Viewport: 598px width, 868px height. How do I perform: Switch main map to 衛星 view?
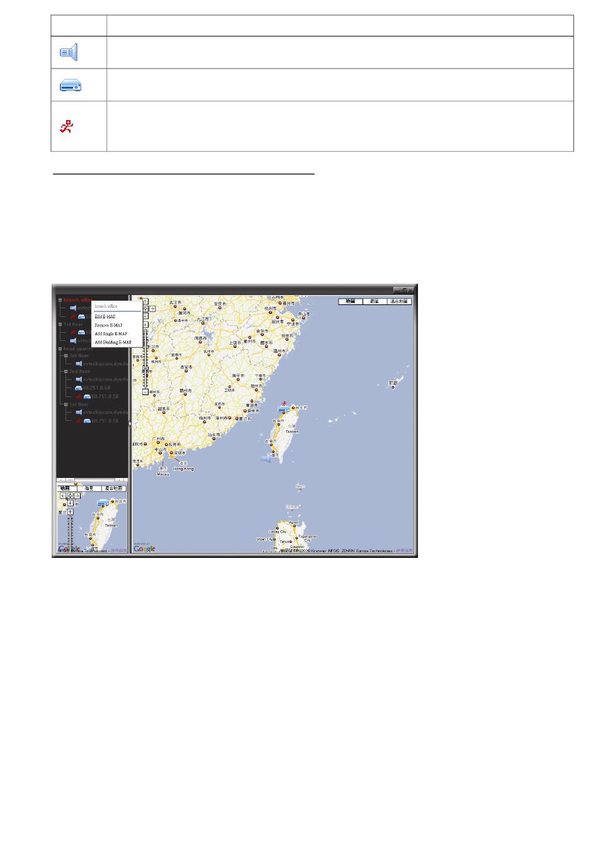tap(375, 301)
